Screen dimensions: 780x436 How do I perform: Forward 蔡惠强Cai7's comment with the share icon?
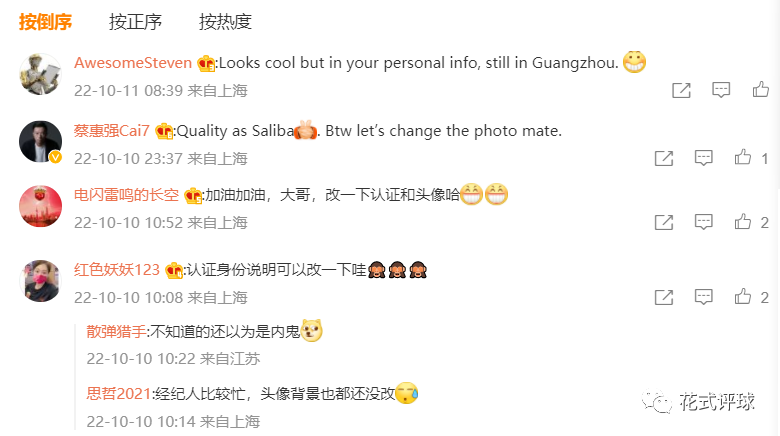(x=664, y=158)
